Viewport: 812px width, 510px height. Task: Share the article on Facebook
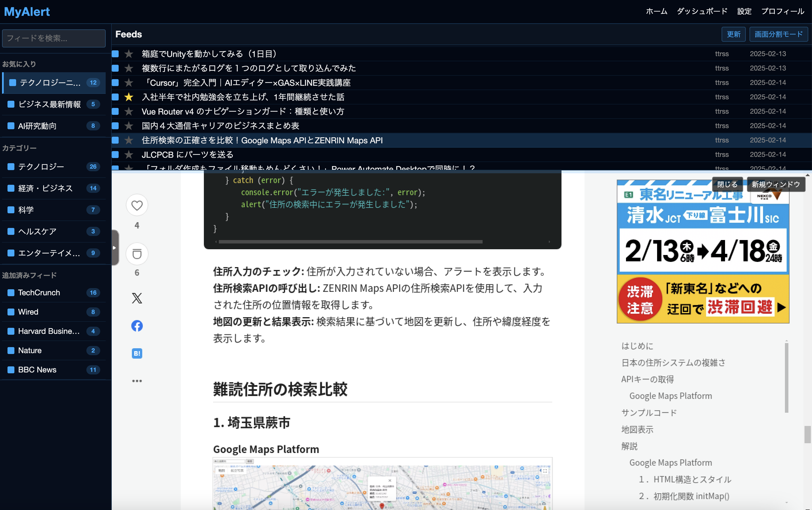pyautogui.click(x=137, y=326)
